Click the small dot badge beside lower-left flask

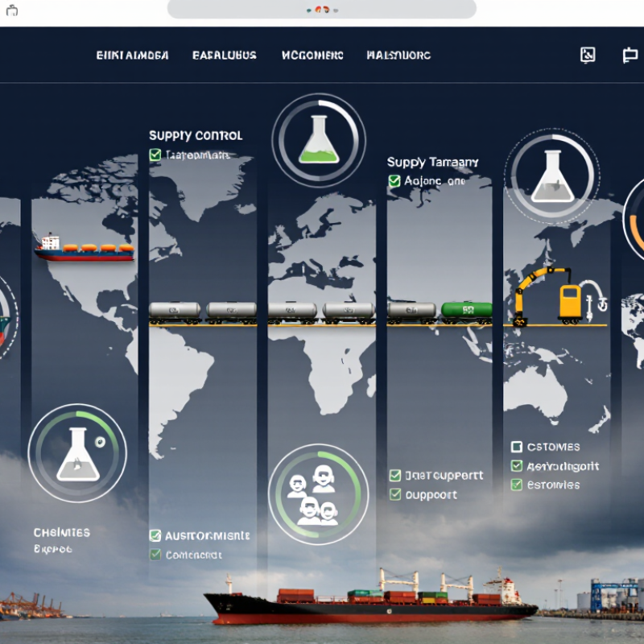(x=100, y=442)
